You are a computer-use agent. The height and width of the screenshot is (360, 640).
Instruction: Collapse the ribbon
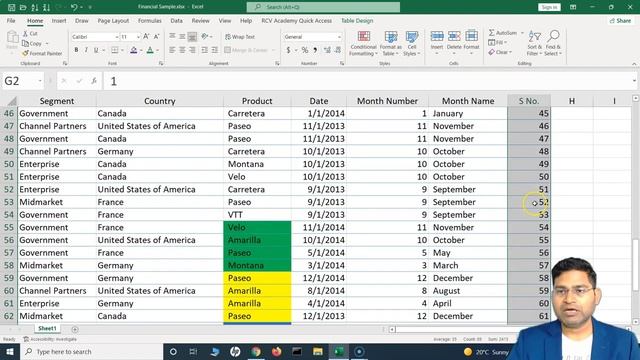click(634, 64)
